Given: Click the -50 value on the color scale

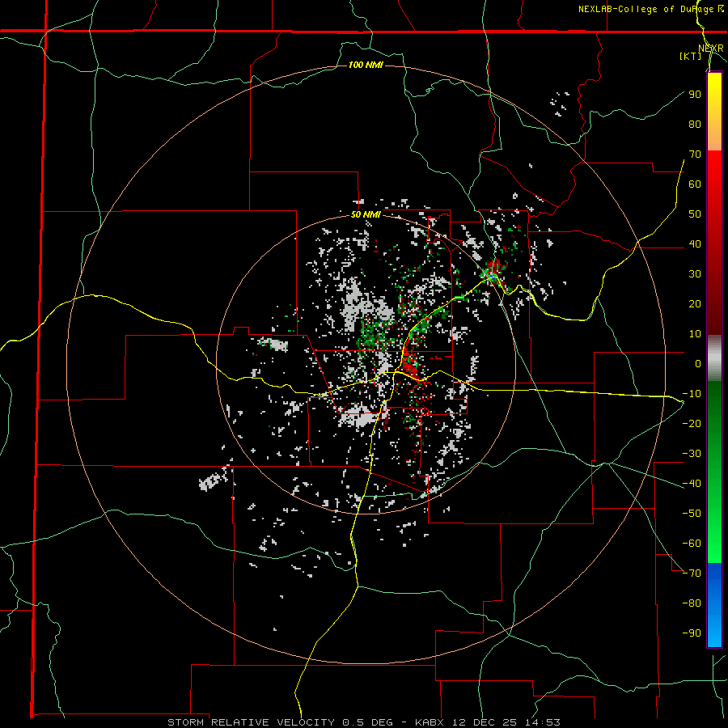Looking at the screenshot, I should 692,514.
